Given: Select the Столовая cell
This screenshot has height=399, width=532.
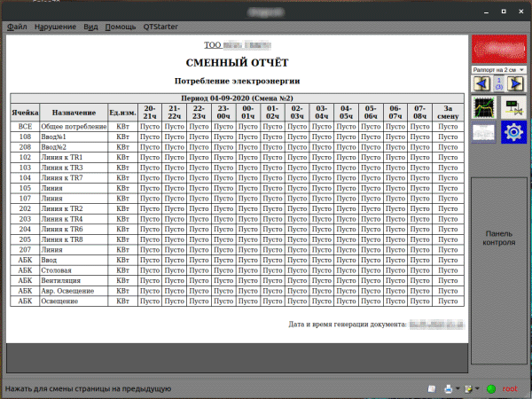Looking at the screenshot, I should (74, 270).
